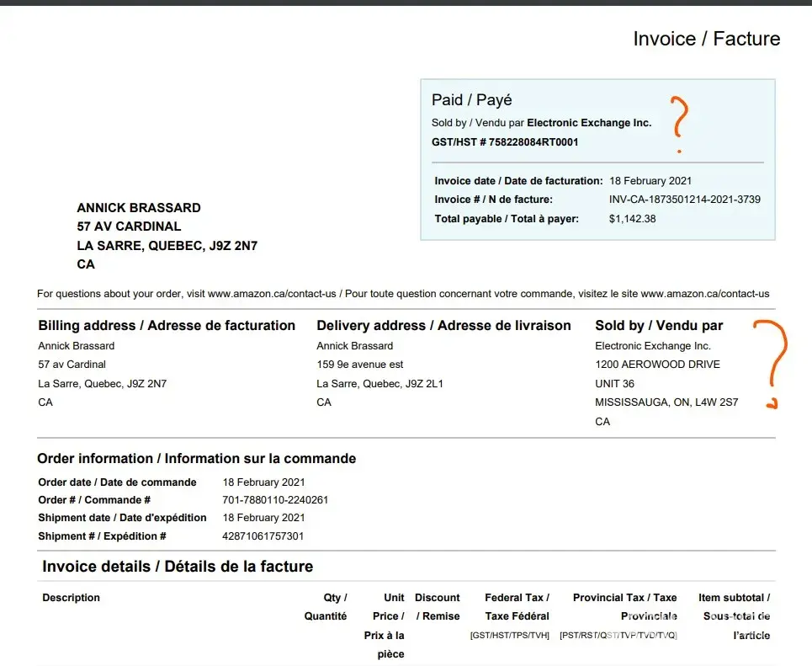
Task: Open the amazon.ca/contact-us link in French sentence
Action: click(x=704, y=294)
